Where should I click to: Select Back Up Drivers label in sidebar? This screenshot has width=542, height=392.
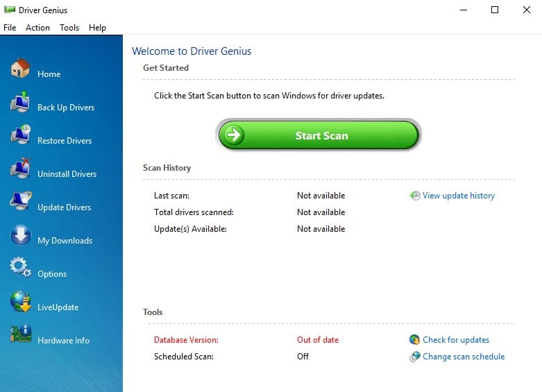point(66,108)
